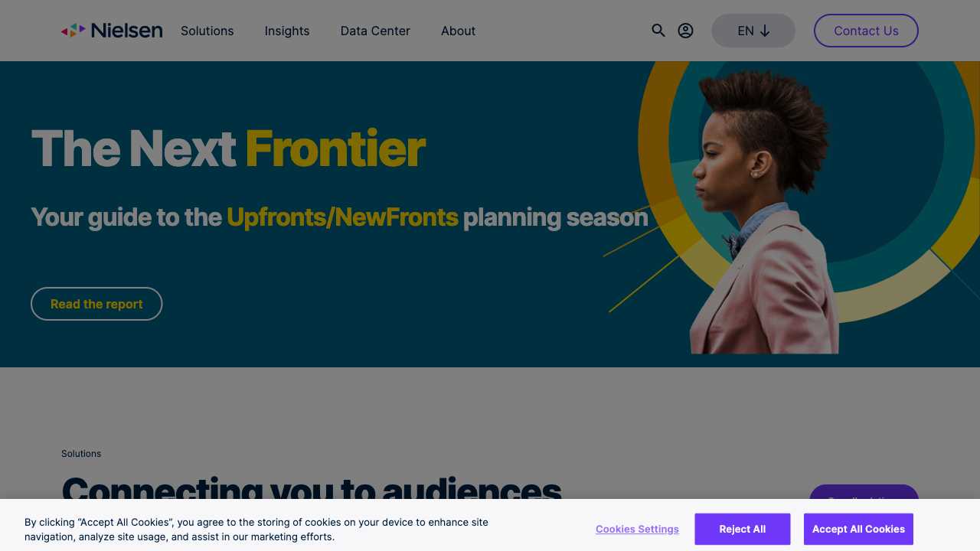Screen dimensions: 980x551
Task: Click the Upfronts/NewFronts highlighted text
Action: pyautogui.click(x=342, y=217)
